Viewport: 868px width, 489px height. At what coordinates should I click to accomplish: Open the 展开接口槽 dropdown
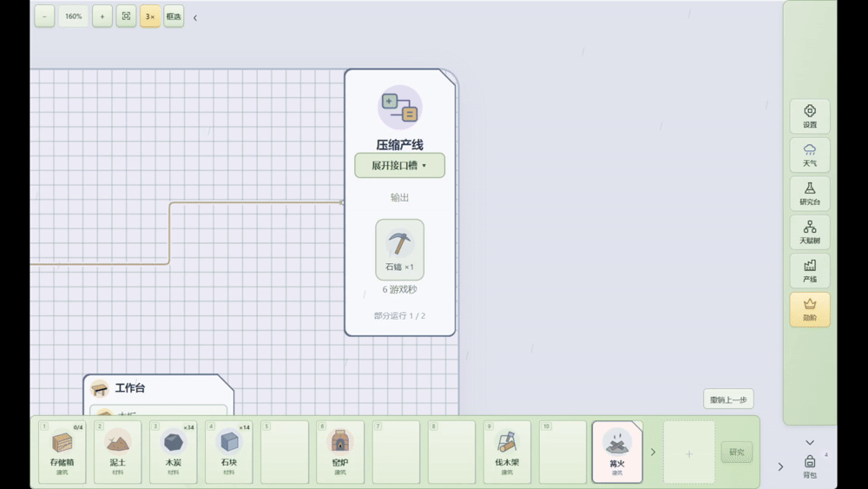coord(399,165)
